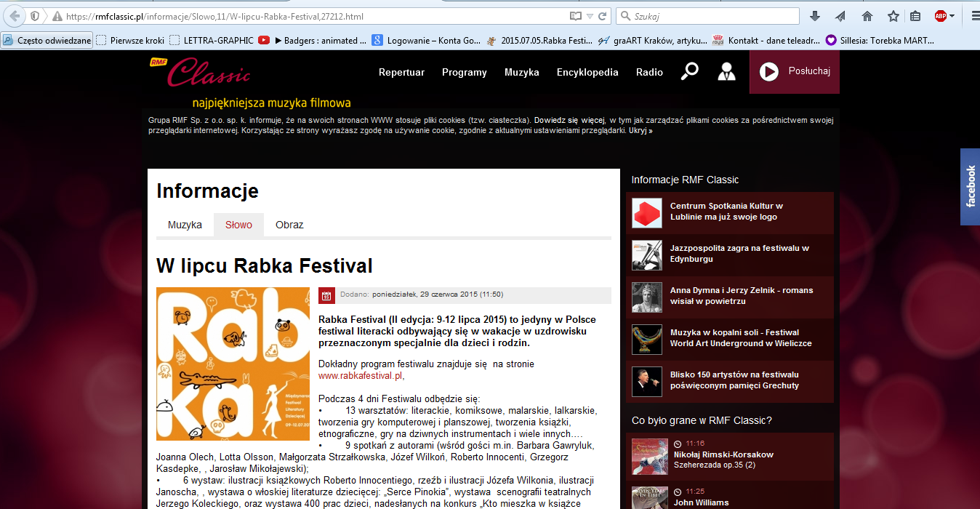Click the Grechuta article thumbnail
This screenshot has height=509, width=980.
(647, 382)
